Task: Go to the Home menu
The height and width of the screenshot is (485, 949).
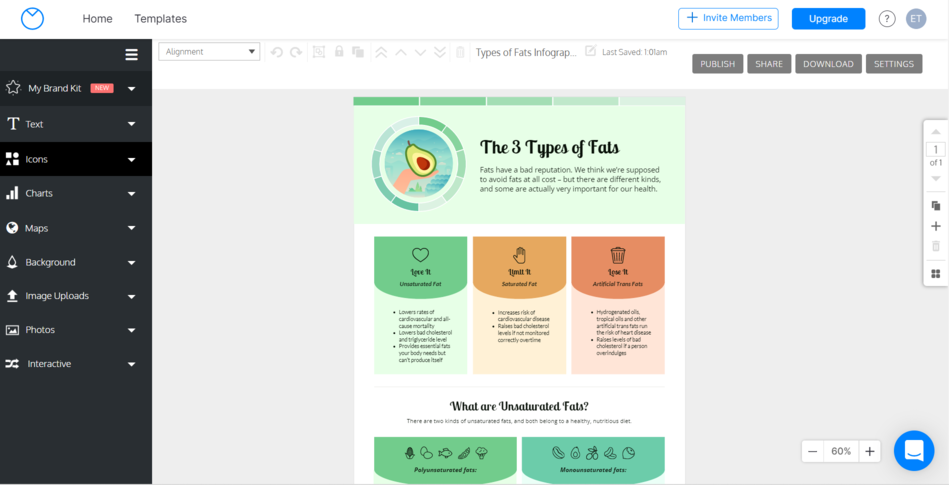Action: [97, 19]
